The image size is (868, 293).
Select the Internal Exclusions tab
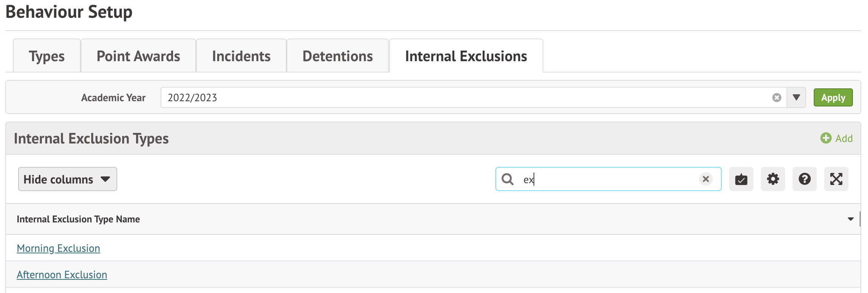click(466, 56)
